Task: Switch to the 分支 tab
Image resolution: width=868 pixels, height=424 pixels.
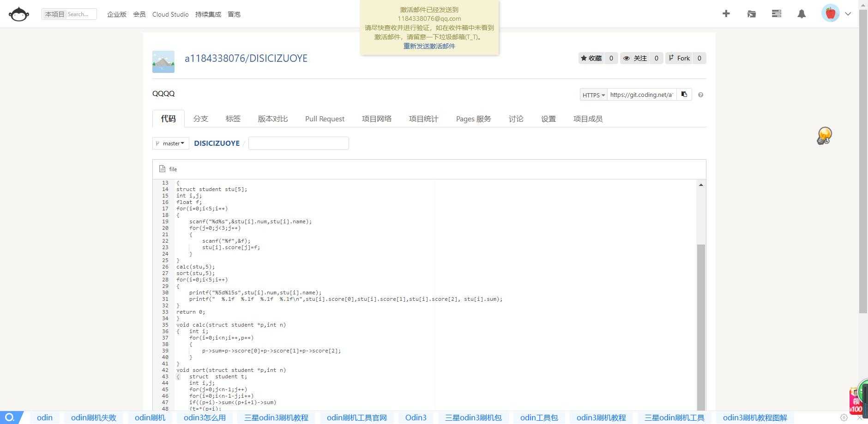Action: (201, 119)
